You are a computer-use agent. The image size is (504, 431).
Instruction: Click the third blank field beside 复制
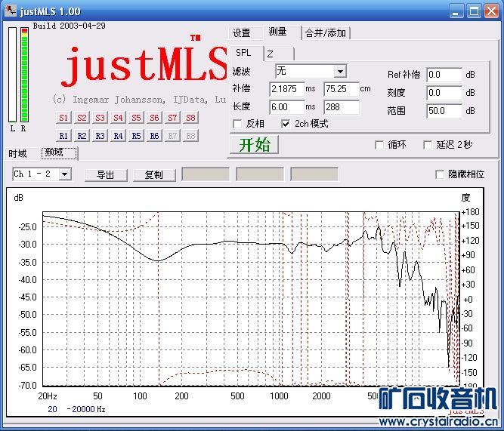tap(314, 174)
